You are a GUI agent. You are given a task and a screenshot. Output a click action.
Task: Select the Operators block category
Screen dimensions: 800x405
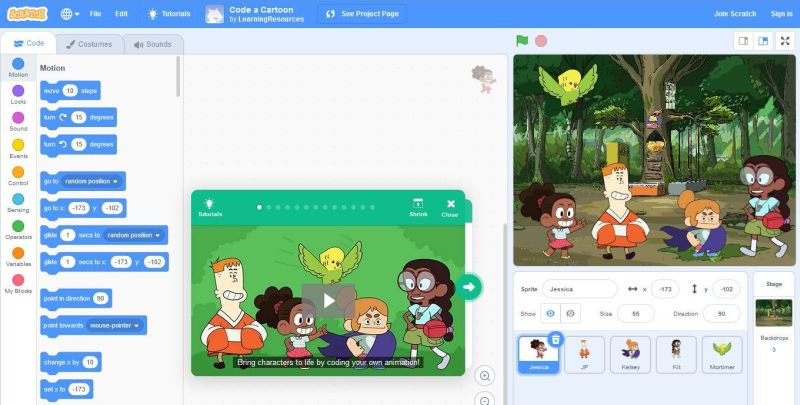18,230
